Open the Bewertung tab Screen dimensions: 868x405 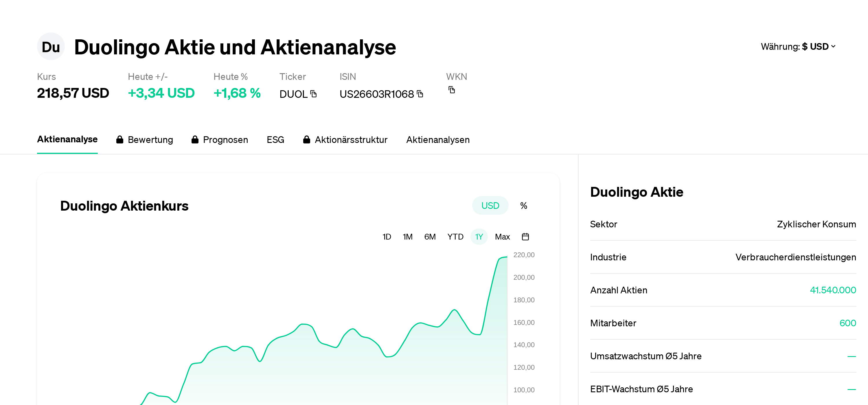(x=145, y=139)
